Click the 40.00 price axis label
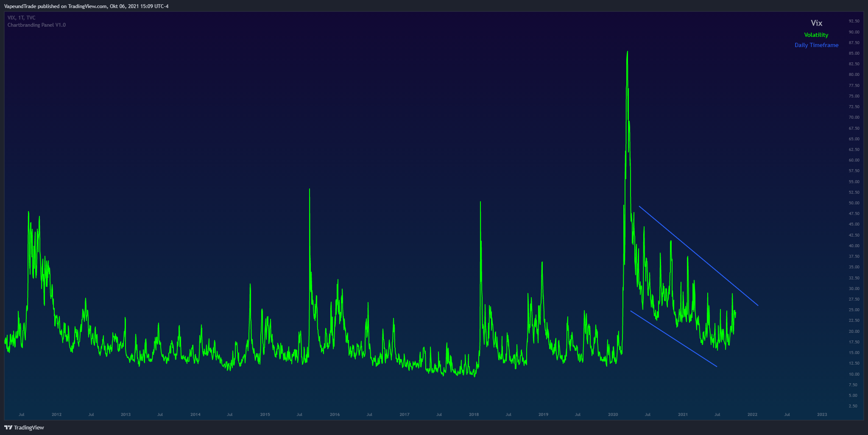The width and height of the screenshot is (868, 435). point(854,246)
